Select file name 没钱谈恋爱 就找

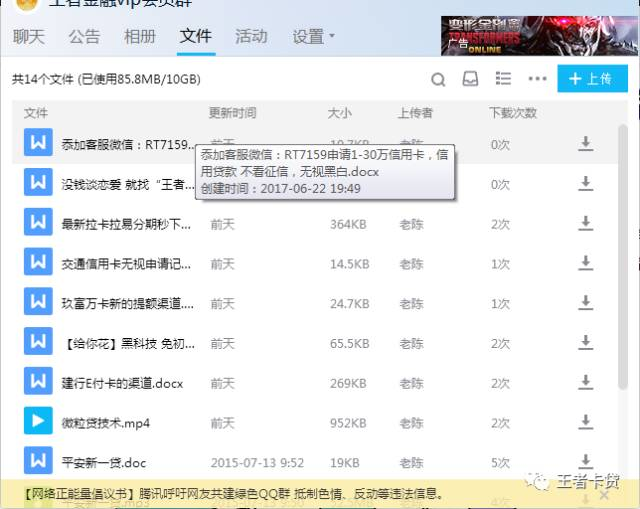(x=127, y=185)
